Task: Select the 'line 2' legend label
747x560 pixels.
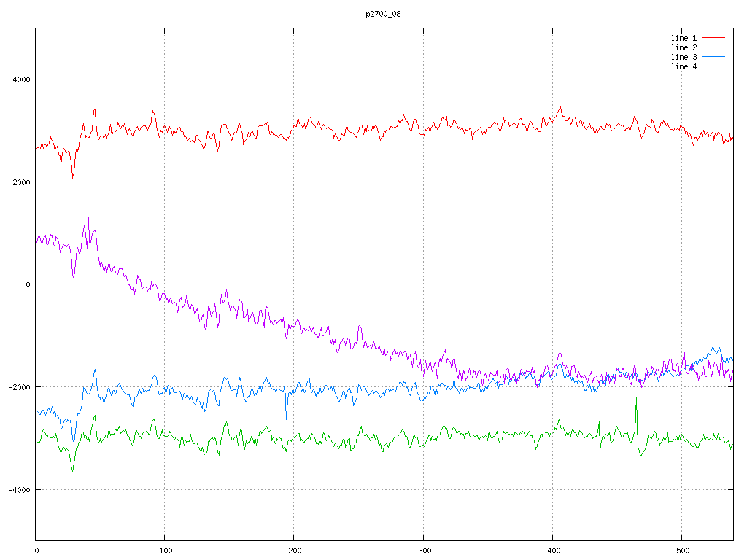Action: click(x=684, y=47)
